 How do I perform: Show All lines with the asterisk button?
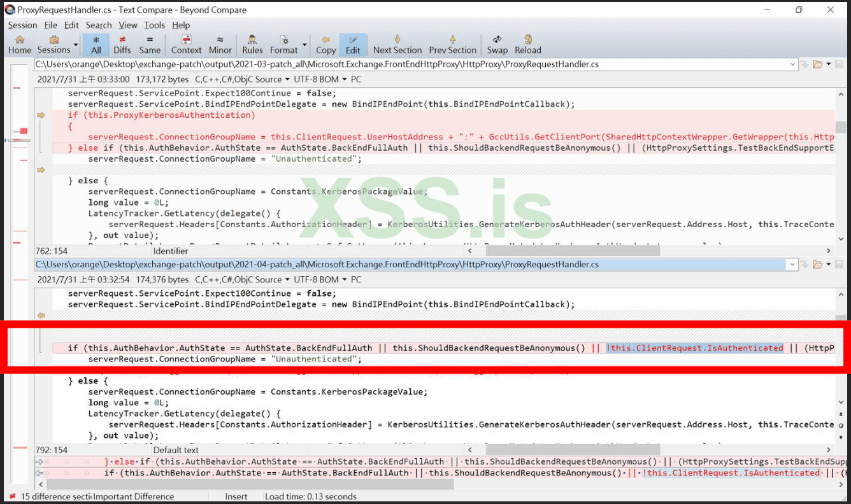tap(96, 45)
